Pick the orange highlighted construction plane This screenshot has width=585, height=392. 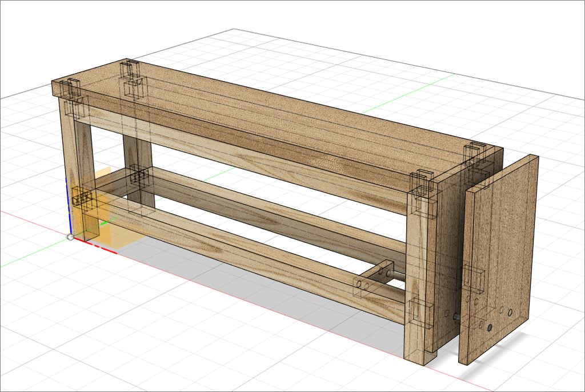pyautogui.click(x=96, y=210)
